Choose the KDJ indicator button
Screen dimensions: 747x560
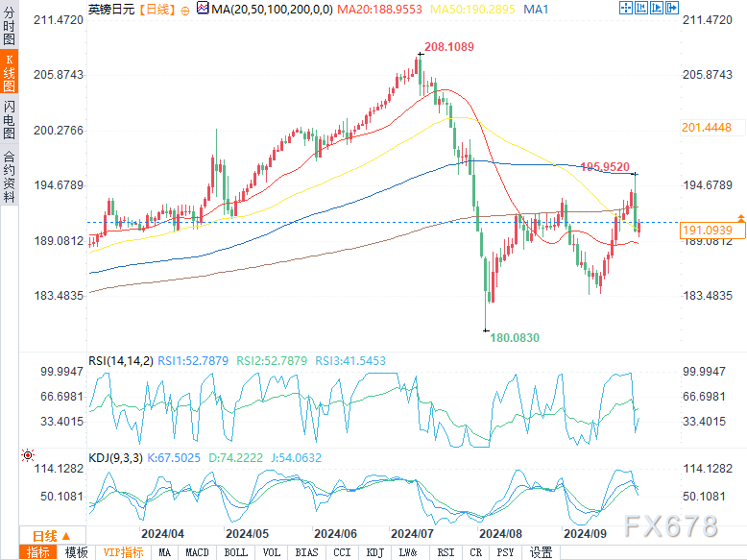pos(375,552)
